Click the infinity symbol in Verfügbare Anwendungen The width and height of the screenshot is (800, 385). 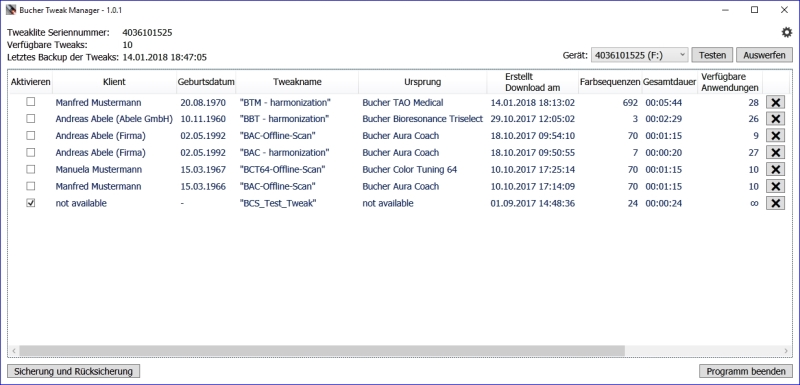[x=754, y=203]
